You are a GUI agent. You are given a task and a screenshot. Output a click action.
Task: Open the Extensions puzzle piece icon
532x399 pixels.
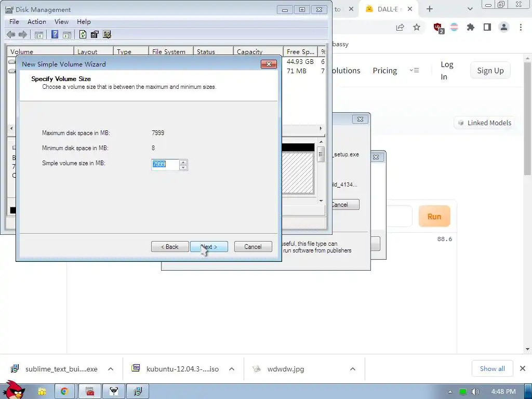(470, 28)
